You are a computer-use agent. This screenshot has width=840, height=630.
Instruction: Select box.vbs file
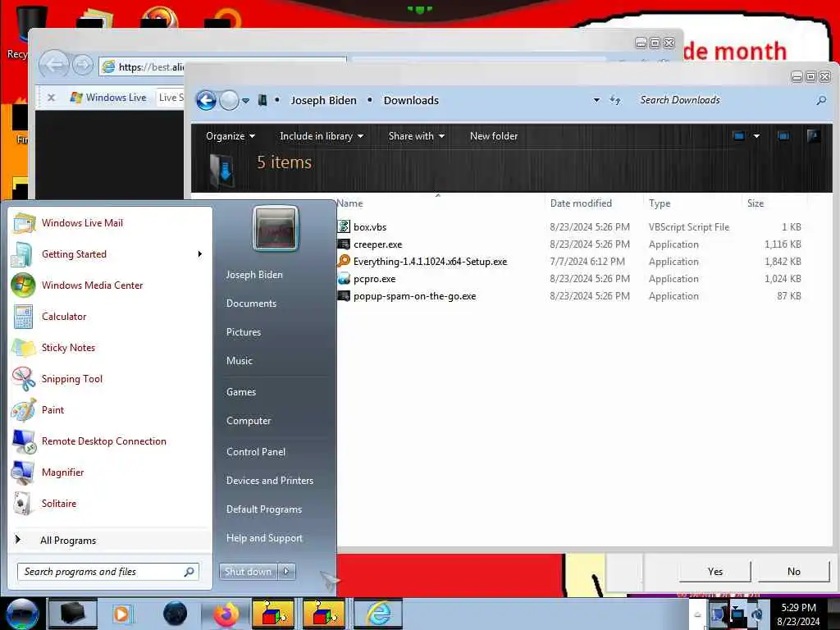tap(370, 227)
